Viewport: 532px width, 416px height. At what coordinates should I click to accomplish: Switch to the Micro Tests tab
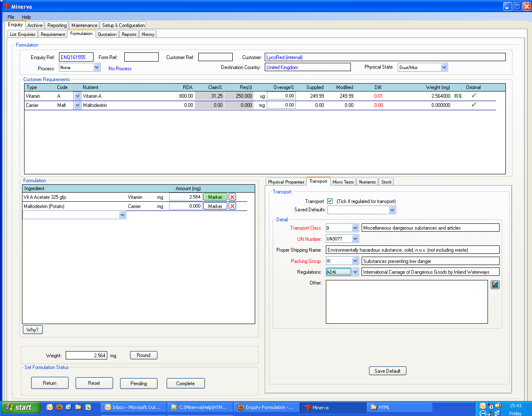coord(343,182)
